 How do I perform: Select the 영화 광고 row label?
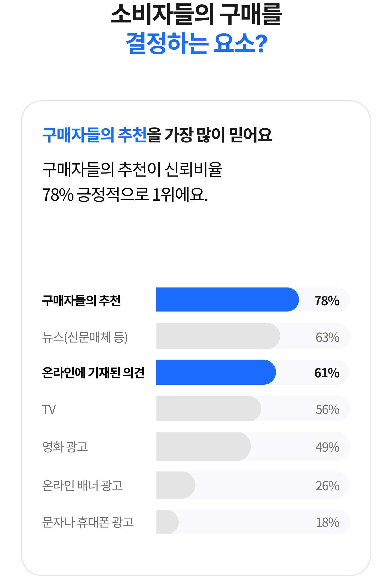65,447
